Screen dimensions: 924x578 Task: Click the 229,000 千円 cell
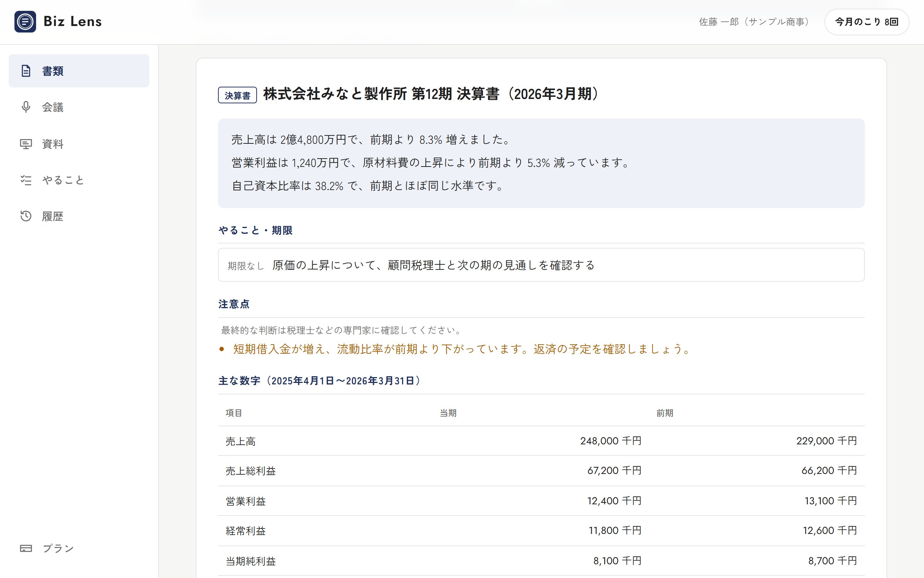(827, 441)
